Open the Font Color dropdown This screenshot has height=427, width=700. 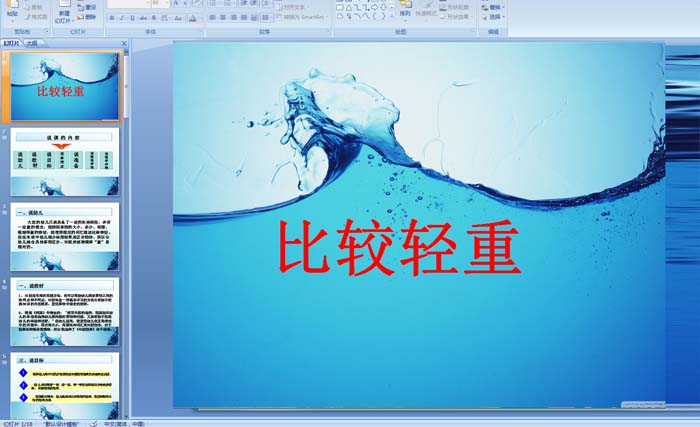[x=200, y=18]
